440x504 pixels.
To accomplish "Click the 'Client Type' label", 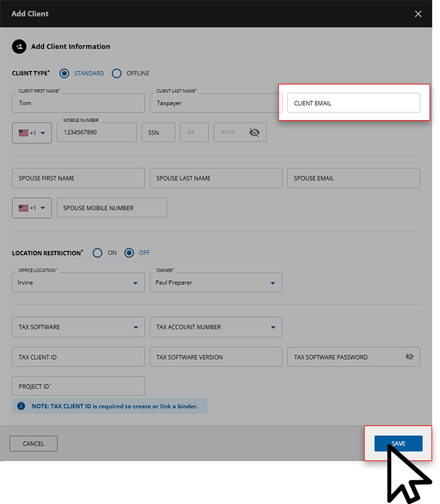I will click(31, 73).
